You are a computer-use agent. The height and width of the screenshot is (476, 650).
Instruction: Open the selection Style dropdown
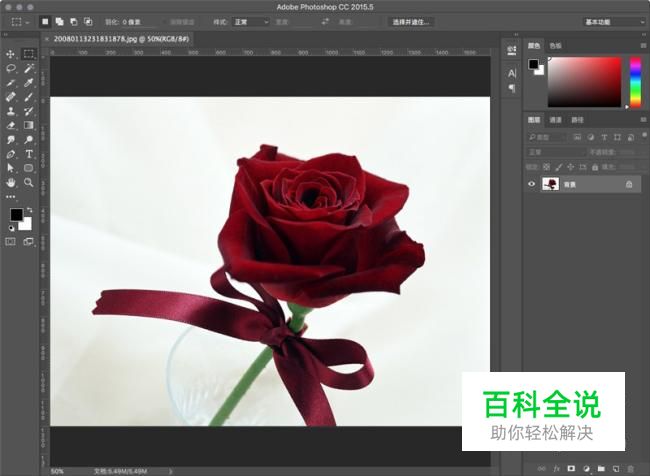(x=250, y=21)
